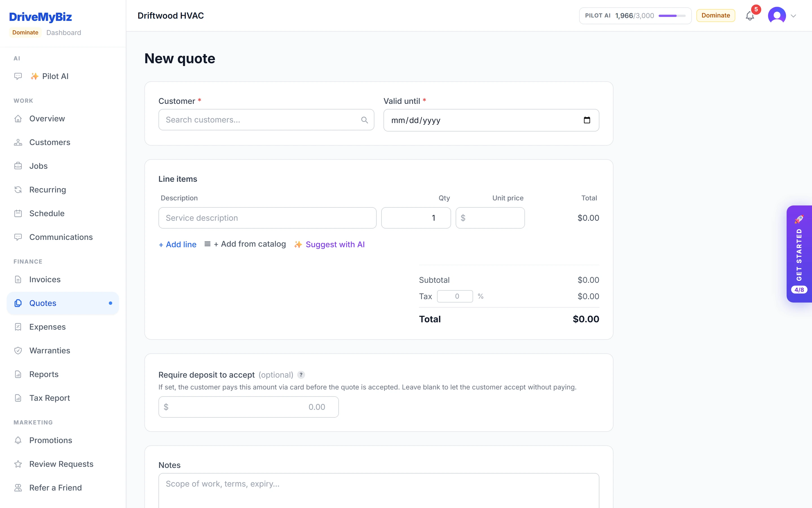Click Suggest with AI button

[x=329, y=245]
